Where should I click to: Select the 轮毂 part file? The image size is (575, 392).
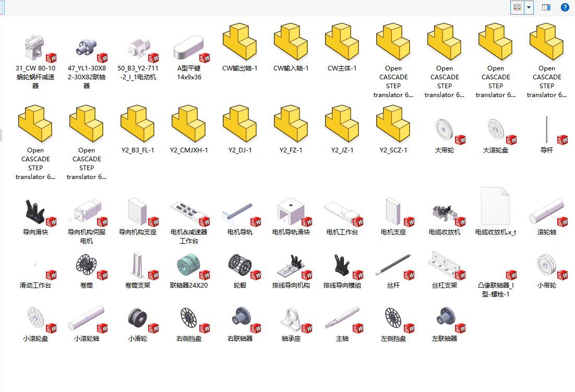click(x=240, y=266)
